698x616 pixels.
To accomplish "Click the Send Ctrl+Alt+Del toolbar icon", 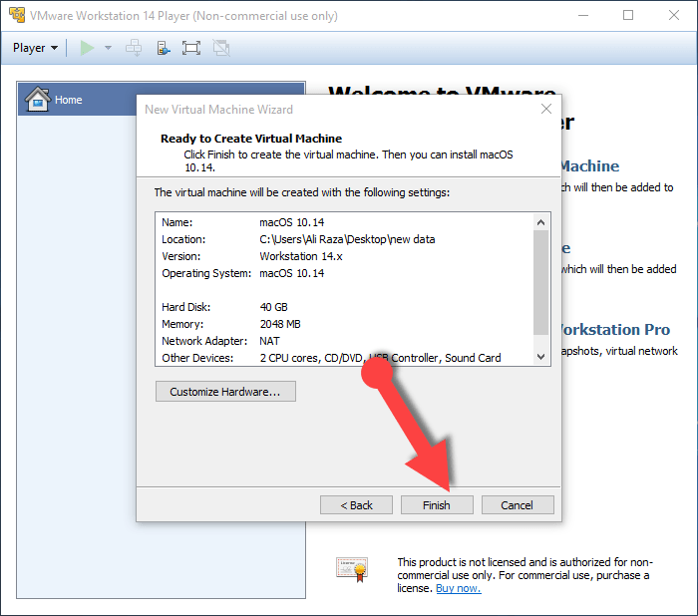I will click(134, 48).
